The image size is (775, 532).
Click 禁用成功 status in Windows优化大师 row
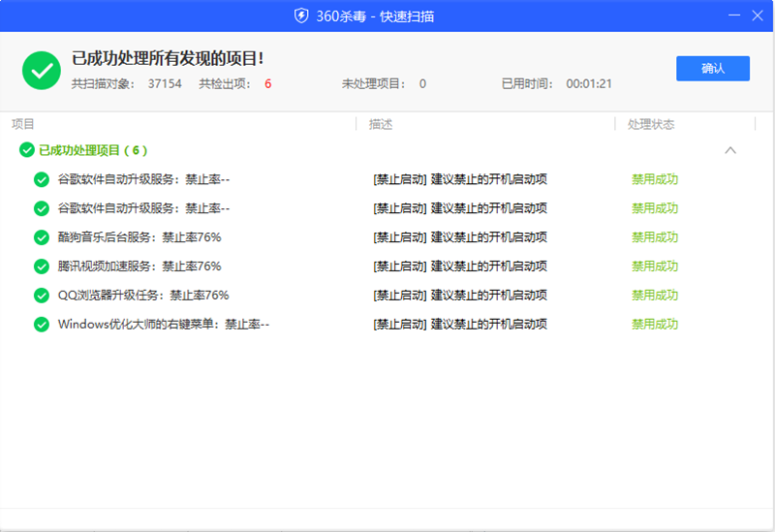tap(655, 325)
